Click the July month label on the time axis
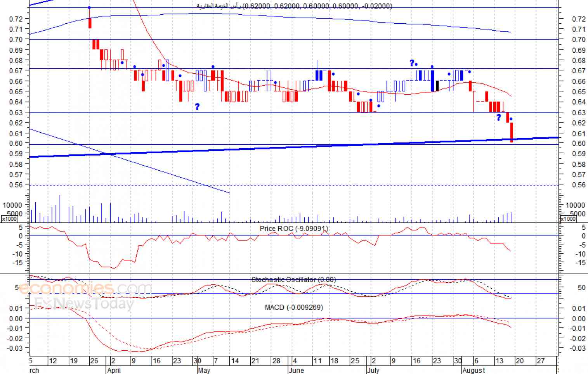The image size is (588, 374). pos(373,370)
